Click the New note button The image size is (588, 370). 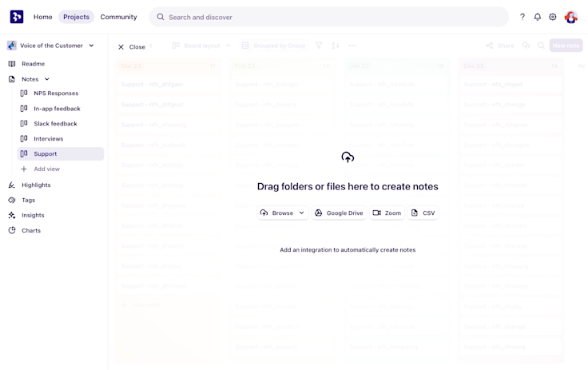[566, 46]
